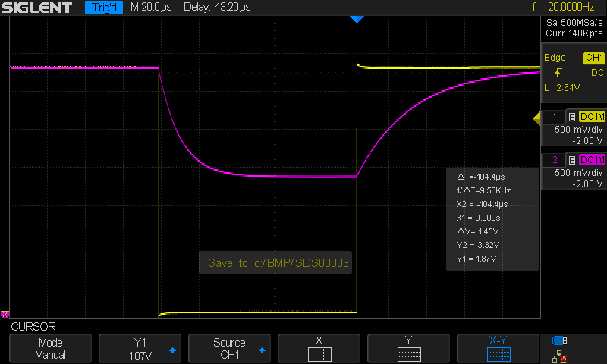
Task: Click the f = 20.0000Hz frequency readout
Action: pos(563,7)
